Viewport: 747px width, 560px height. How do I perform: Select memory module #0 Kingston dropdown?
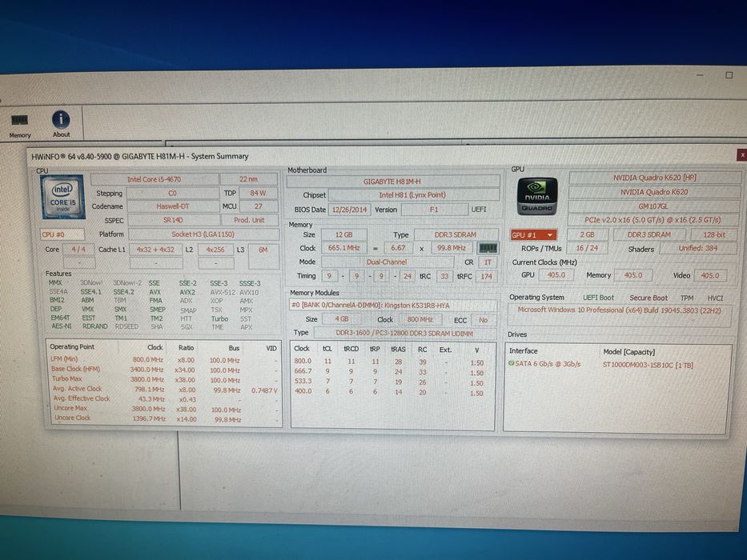click(x=393, y=306)
